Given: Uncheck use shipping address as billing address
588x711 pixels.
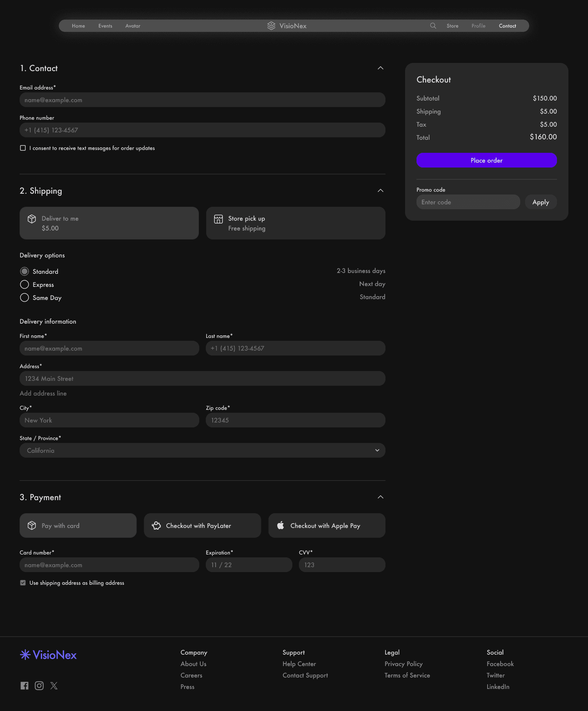Looking at the screenshot, I should coord(23,583).
